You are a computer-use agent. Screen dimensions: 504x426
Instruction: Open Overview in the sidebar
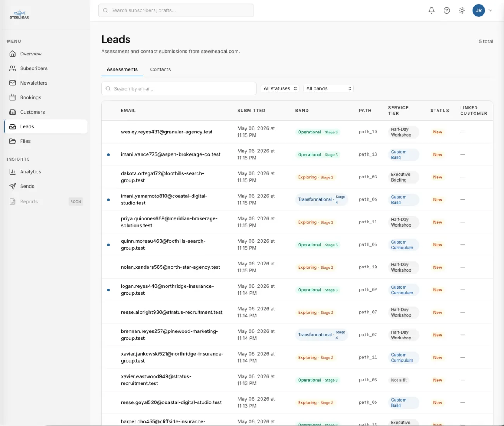click(46, 54)
